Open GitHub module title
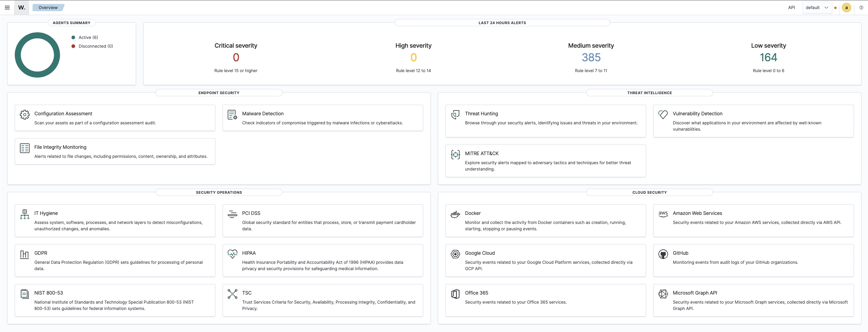868x332 pixels. 680,253
